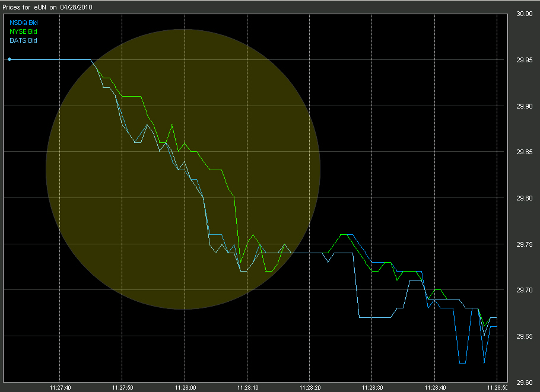Select the 11:28:40 time axis label
The image size is (540, 392).
click(x=435, y=388)
